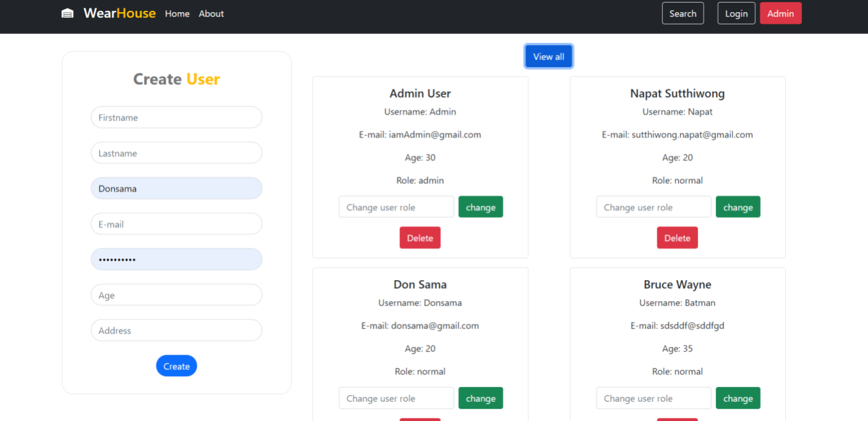The width and height of the screenshot is (868, 421).
Task: Change role for Don Sama
Action: coord(480,398)
